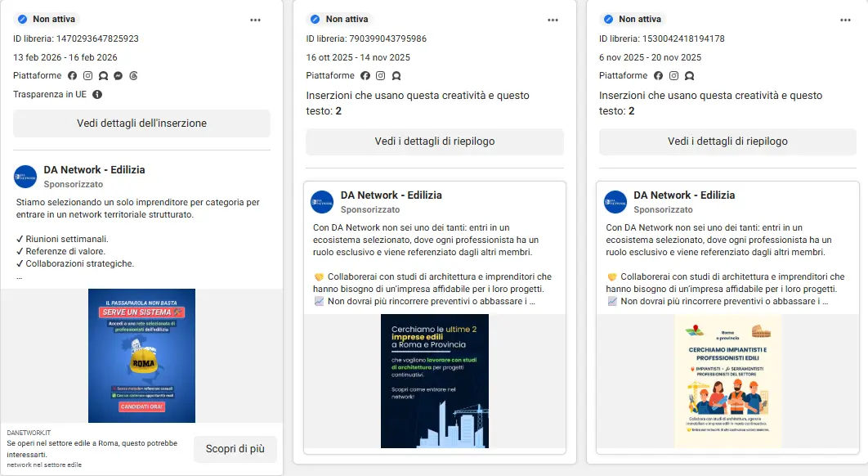The image size is (868, 476).
Task: Click the 'Riunioni settimanali.' checklist line
Action: 62,240
